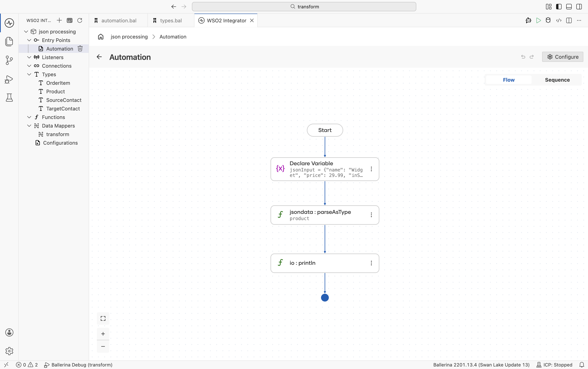Collapse Connections section
This screenshot has height=369, width=588.
coord(29,66)
